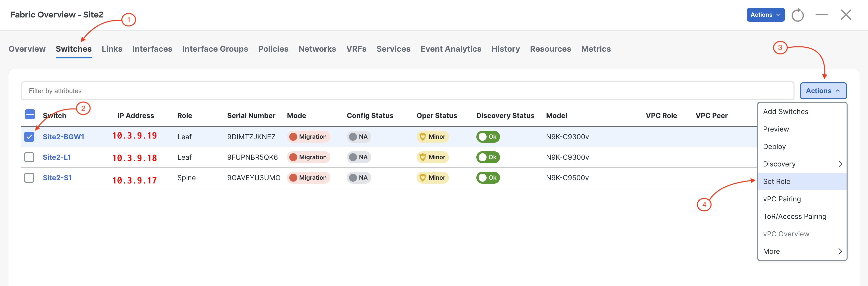This screenshot has height=286, width=868.
Task: Expand the Discovery submenu arrow
Action: coord(840,164)
